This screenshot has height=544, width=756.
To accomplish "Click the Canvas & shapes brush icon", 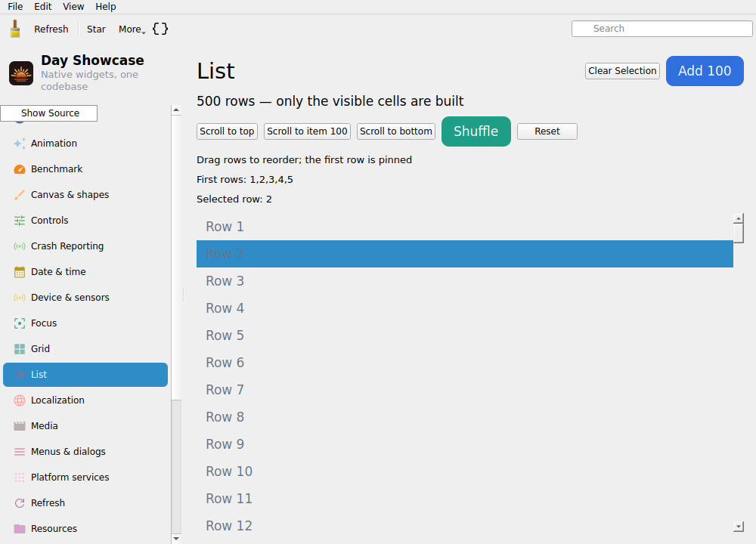I will point(20,195).
